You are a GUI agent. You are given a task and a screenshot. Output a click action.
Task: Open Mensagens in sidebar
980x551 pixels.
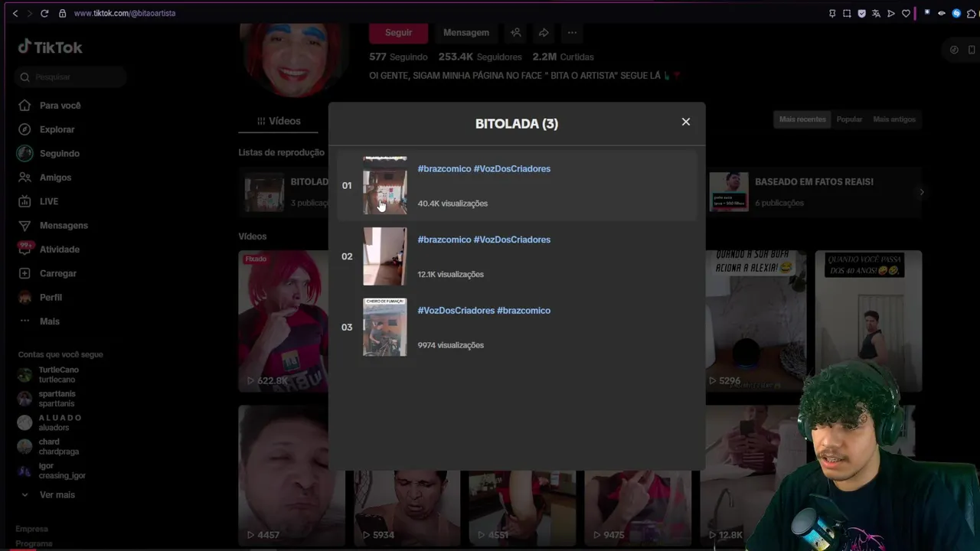click(x=64, y=225)
